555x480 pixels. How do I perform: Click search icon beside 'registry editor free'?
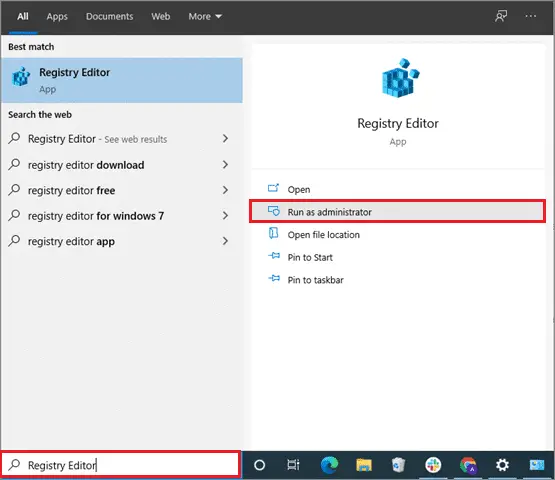coord(14,190)
